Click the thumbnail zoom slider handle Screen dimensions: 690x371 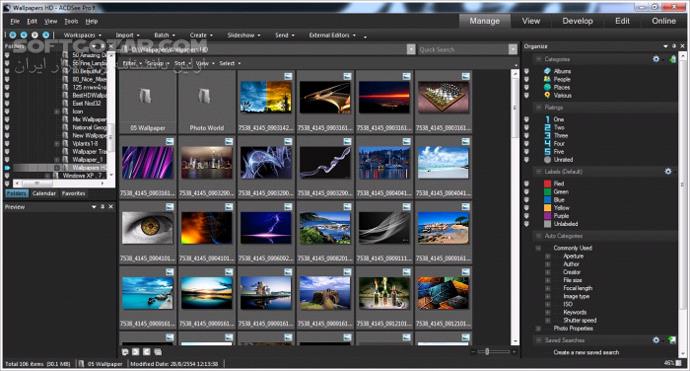coord(487,351)
